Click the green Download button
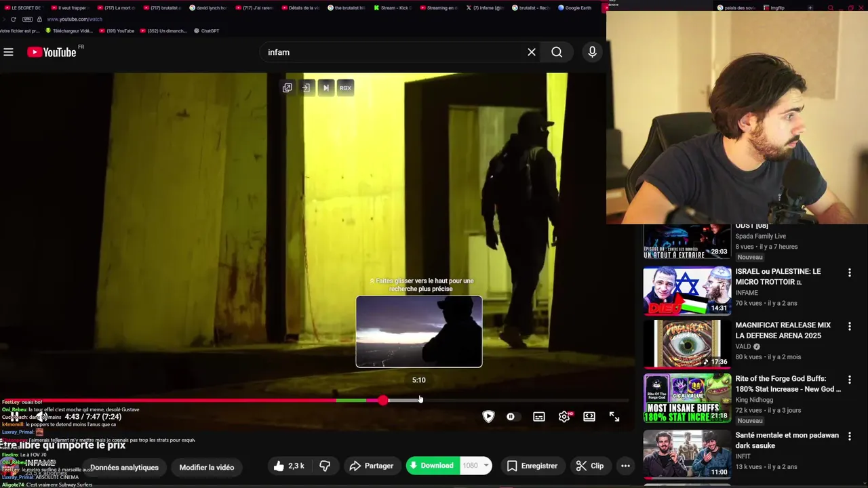The height and width of the screenshot is (488, 868). tap(432, 466)
